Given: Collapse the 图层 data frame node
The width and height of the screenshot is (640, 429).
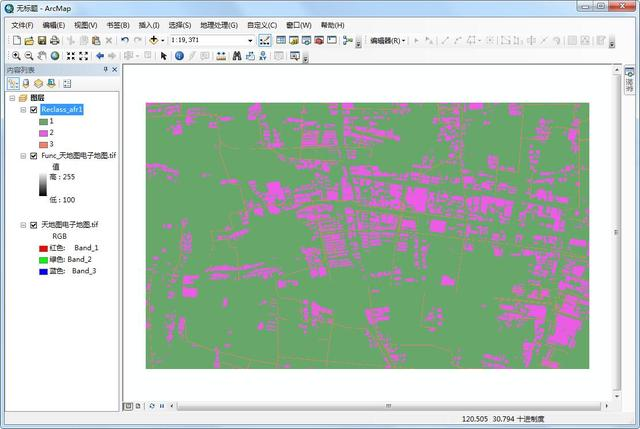Looking at the screenshot, I should coord(12,98).
